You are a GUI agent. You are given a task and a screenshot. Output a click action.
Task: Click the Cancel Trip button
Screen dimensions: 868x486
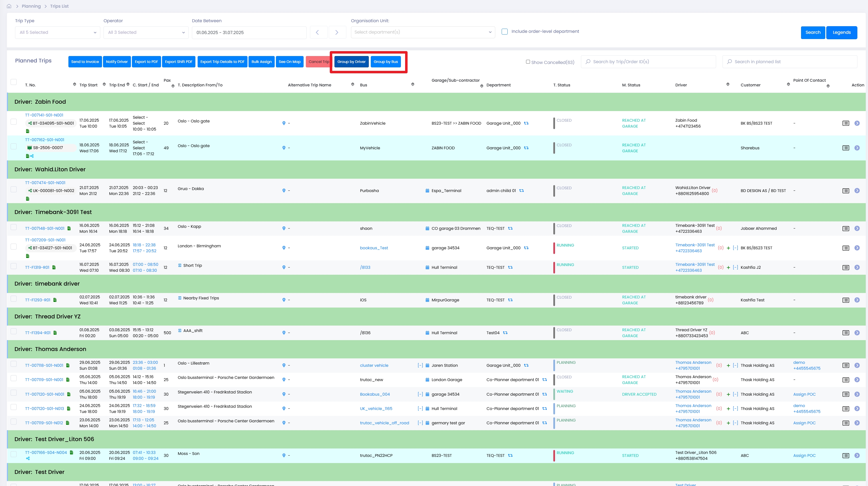coord(319,62)
